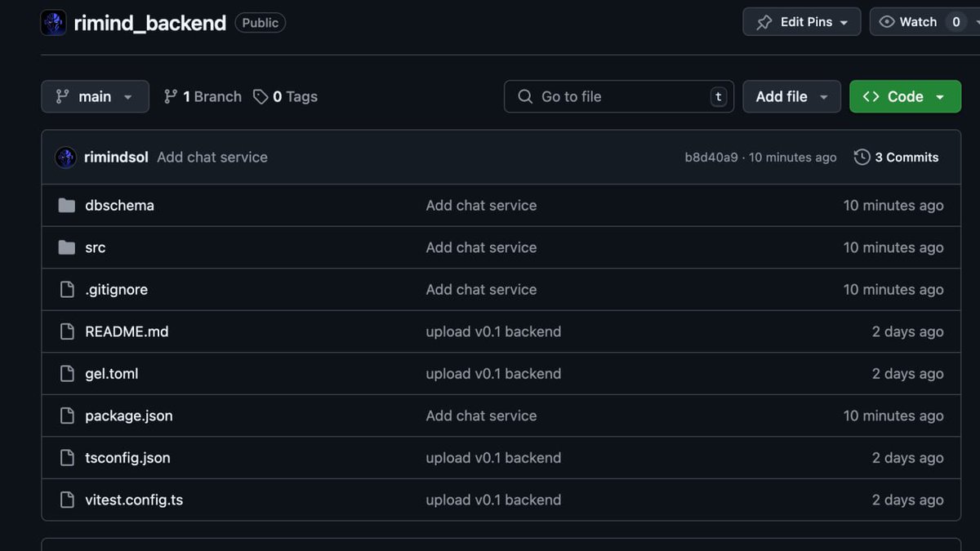Click the vitest.config.ts row 2 days ago timestamp
The image size is (980, 551).
coord(907,500)
